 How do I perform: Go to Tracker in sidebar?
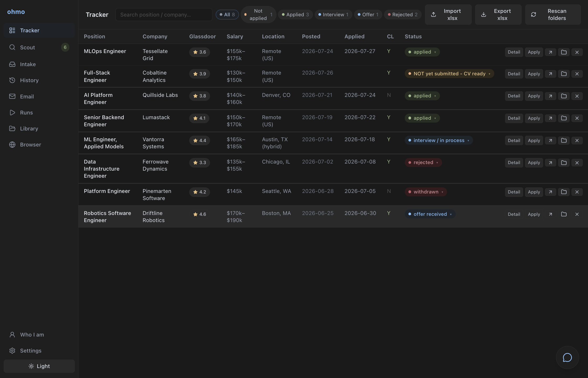pyautogui.click(x=39, y=30)
